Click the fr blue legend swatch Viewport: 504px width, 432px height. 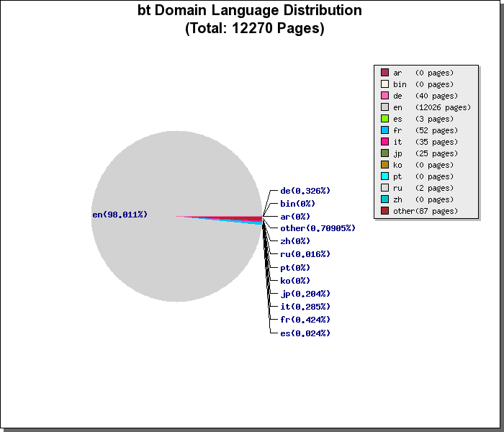point(384,130)
